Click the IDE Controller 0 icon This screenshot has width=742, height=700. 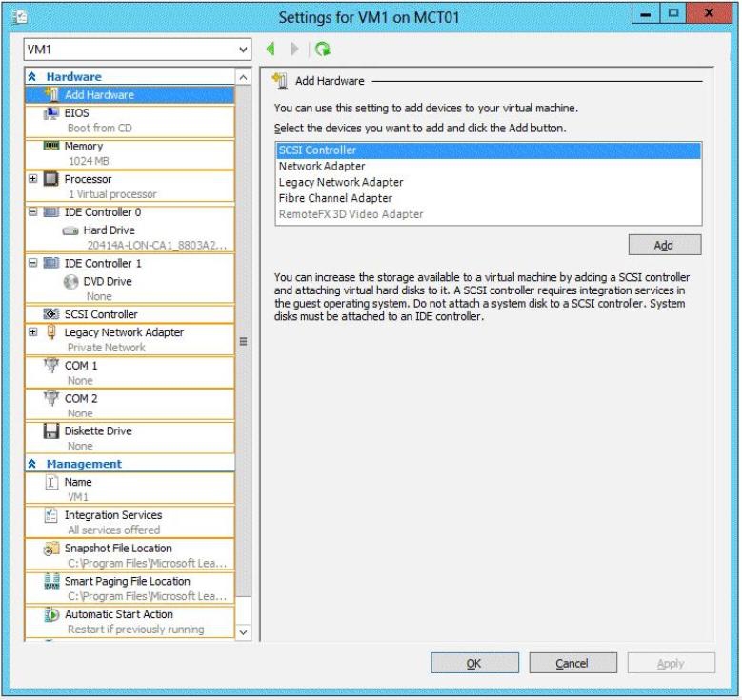[x=51, y=212]
